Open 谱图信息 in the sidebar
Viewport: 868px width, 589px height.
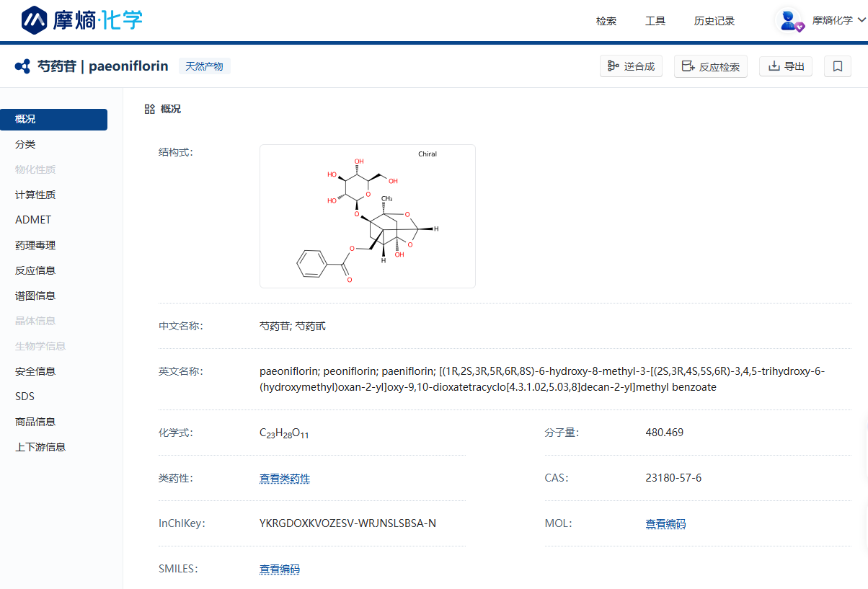point(35,296)
